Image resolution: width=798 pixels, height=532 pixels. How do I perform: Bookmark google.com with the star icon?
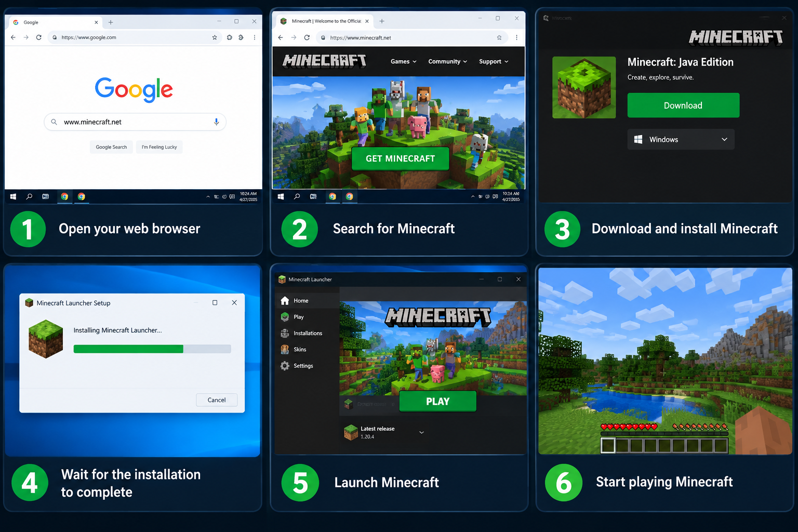tap(215, 37)
